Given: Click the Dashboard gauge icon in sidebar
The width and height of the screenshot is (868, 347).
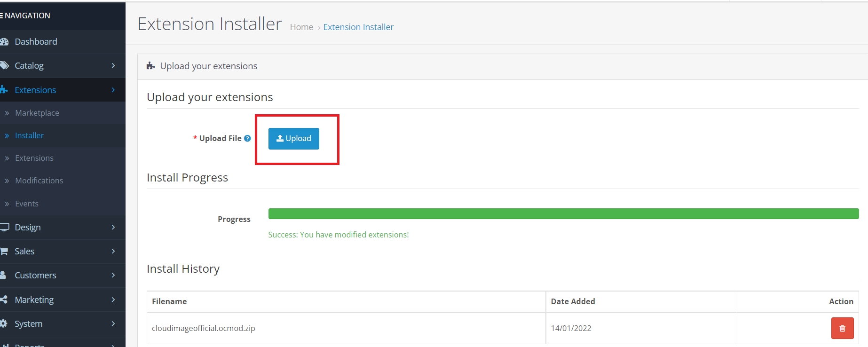Looking at the screenshot, I should coord(5,42).
